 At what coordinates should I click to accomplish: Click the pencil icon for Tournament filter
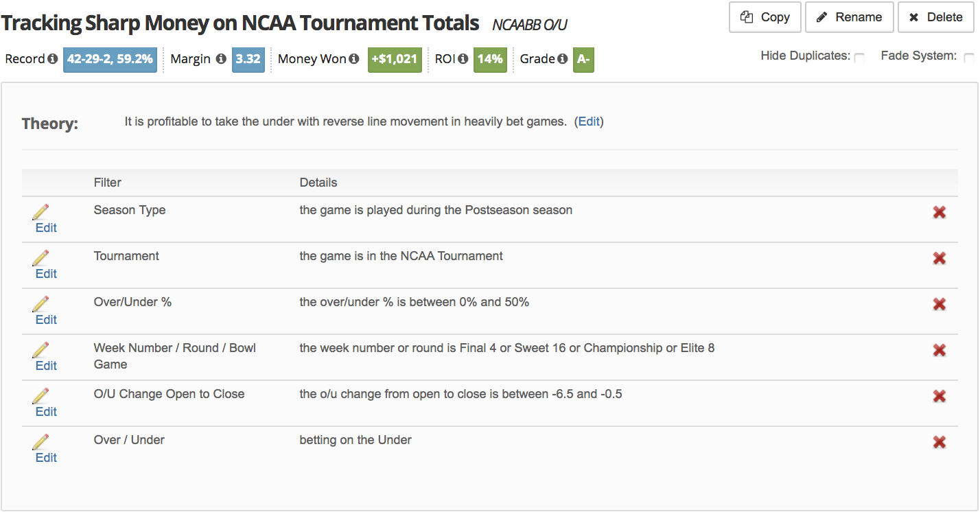[x=40, y=258]
